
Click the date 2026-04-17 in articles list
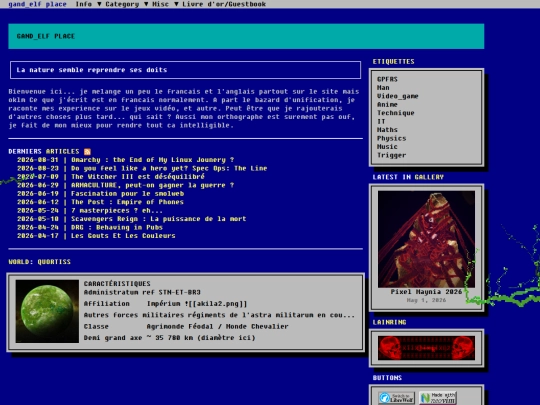(x=38, y=236)
